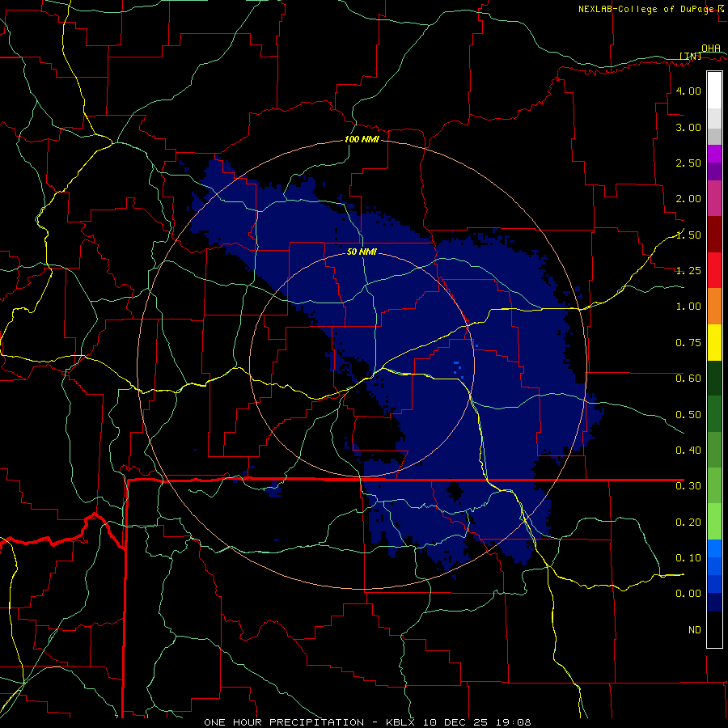The image size is (728, 728).
Task: Select the bright red legend swatch
Action: (x=714, y=270)
